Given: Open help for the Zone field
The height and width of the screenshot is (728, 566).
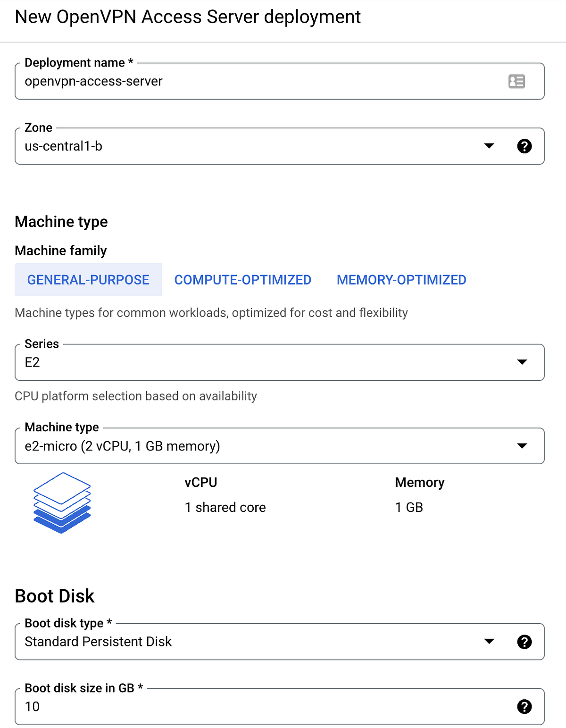Looking at the screenshot, I should pos(524,146).
